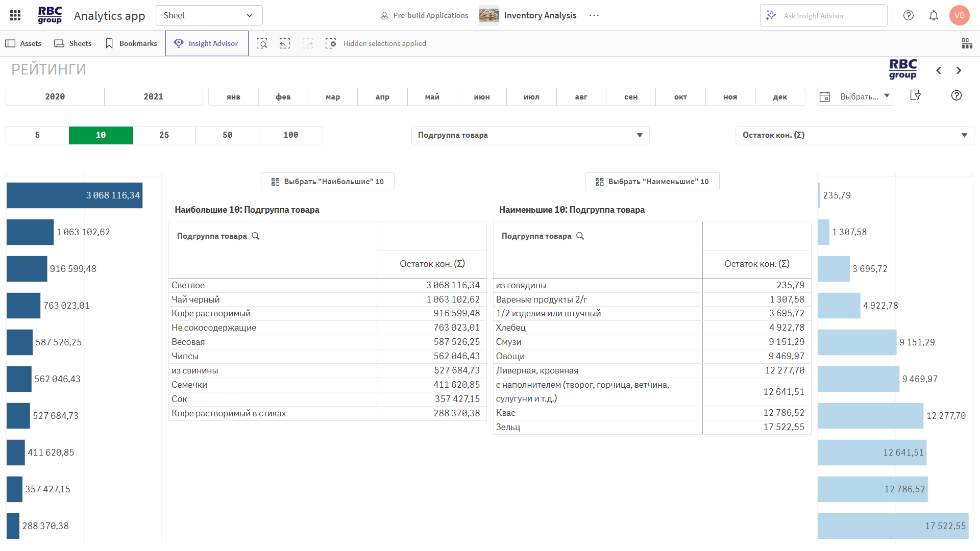Toggle the 2021 year filter
The width and height of the screenshot is (980, 551).
point(153,96)
